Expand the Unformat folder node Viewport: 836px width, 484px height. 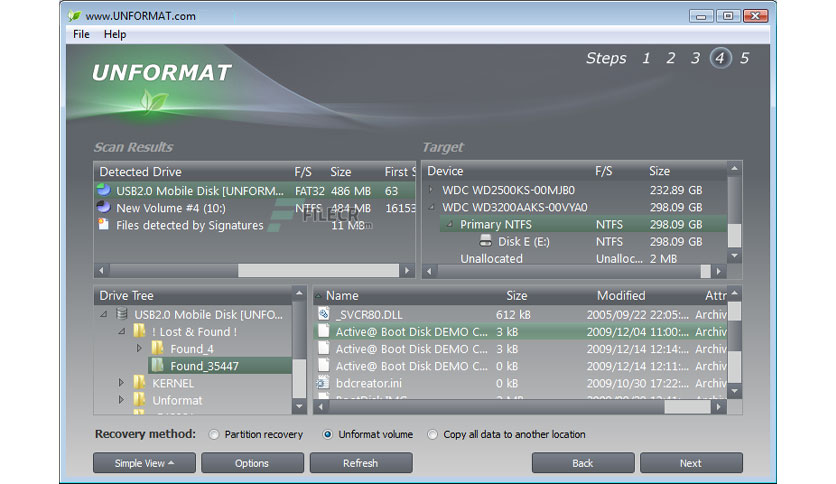pyautogui.click(x=121, y=399)
